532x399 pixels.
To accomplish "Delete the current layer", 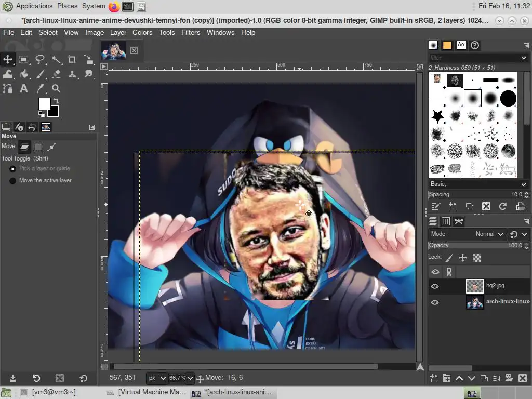I will click(523, 378).
